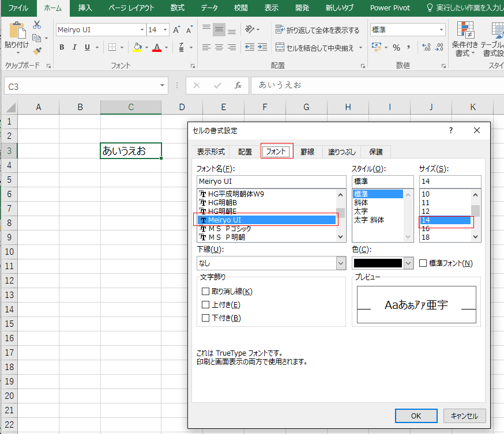
Task: Click the increase font size icon
Action: coord(176,29)
